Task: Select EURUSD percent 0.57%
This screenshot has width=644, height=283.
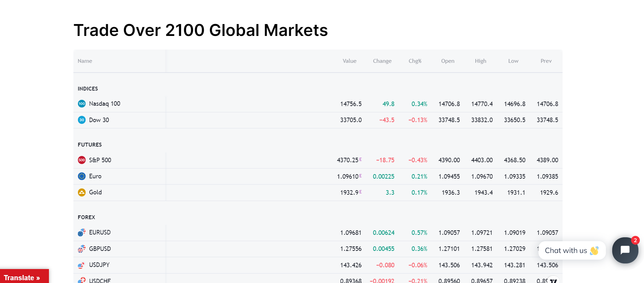Action: click(419, 233)
